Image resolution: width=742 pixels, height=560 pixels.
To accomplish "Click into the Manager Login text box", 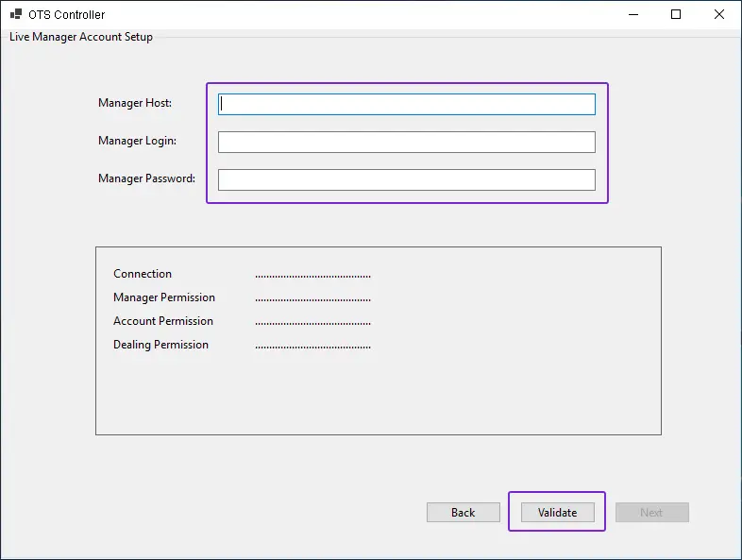I will pos(407,142).
